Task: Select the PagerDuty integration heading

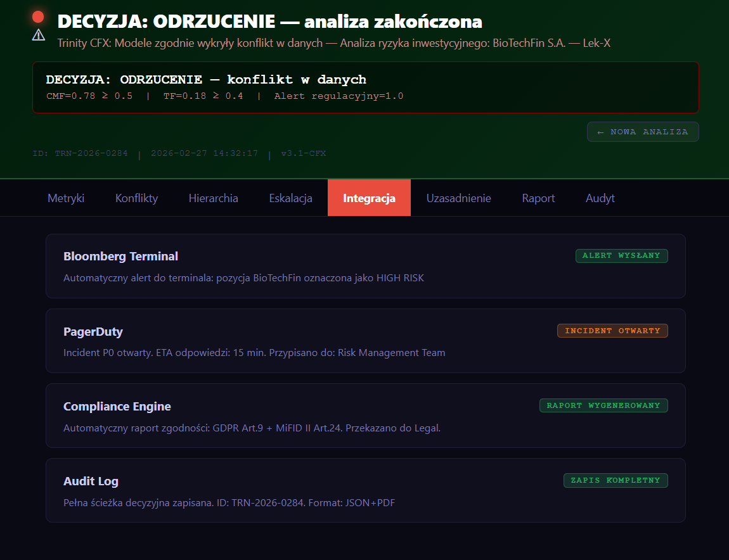Action: (x=93, y=331)
